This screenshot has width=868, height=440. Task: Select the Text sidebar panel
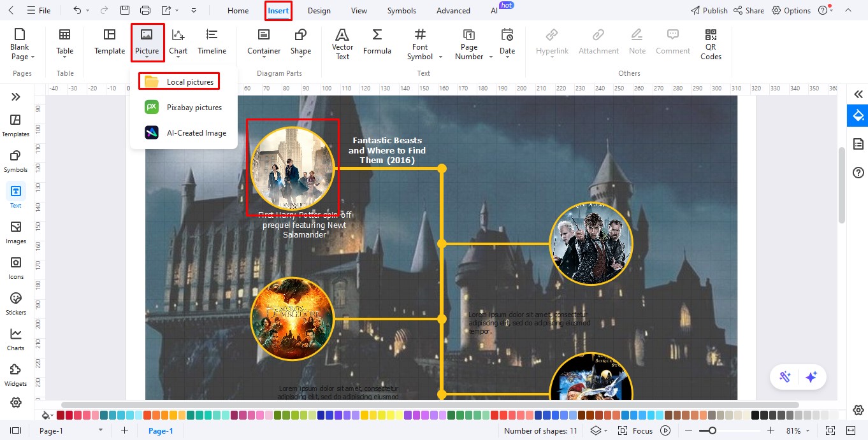tap(16, 196)
